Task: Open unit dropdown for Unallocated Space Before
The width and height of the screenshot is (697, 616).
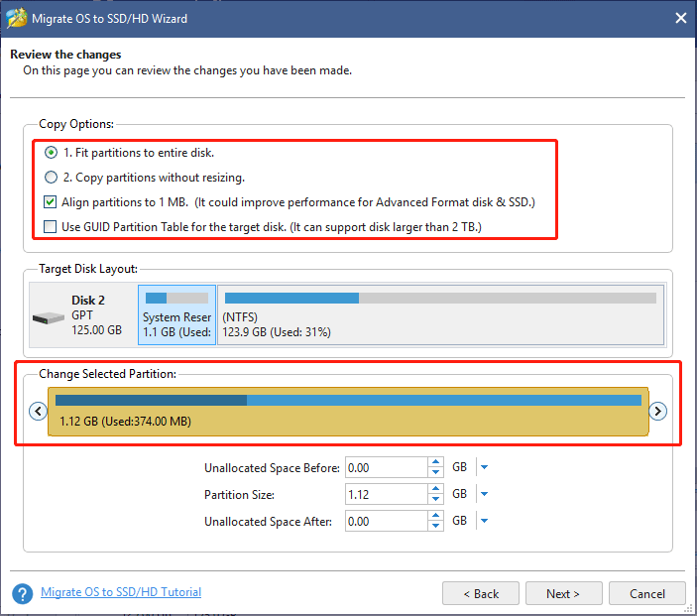Action: (485, 467)
